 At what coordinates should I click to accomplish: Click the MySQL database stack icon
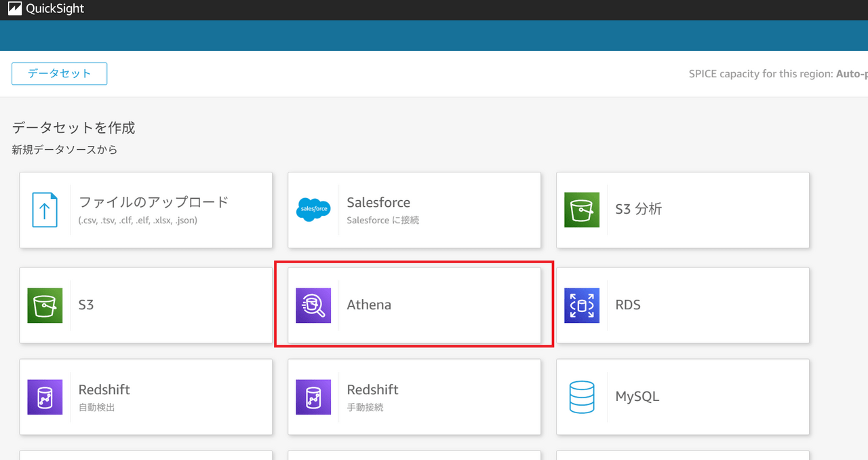(x=582, y=397)
